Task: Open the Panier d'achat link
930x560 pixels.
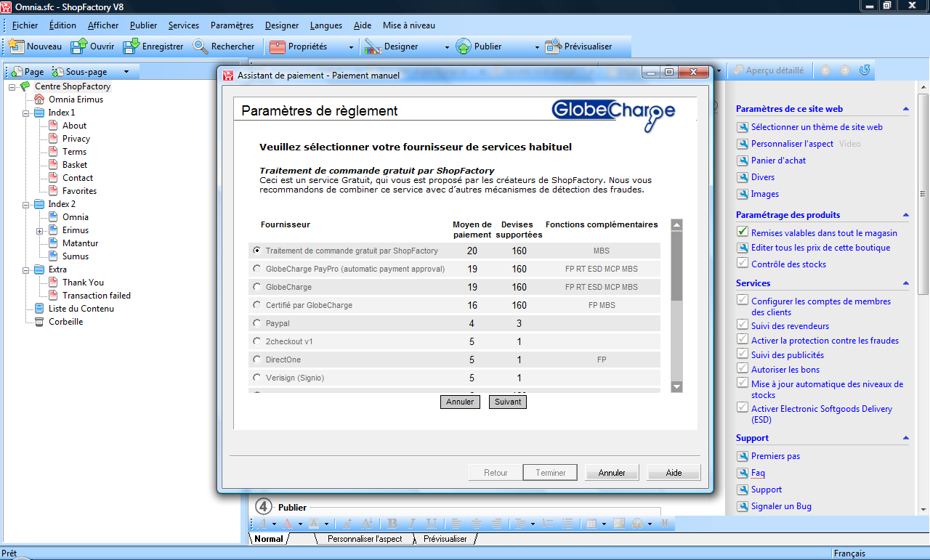Action: 778,161
